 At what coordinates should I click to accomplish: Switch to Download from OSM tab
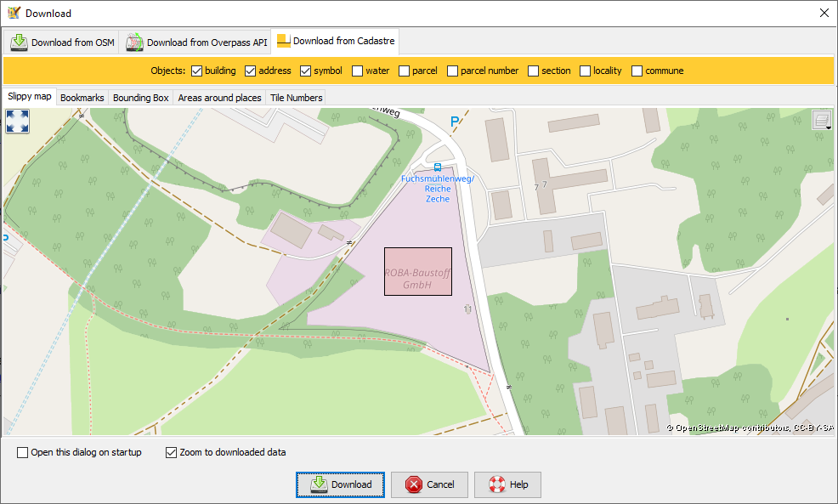[63, 42]
